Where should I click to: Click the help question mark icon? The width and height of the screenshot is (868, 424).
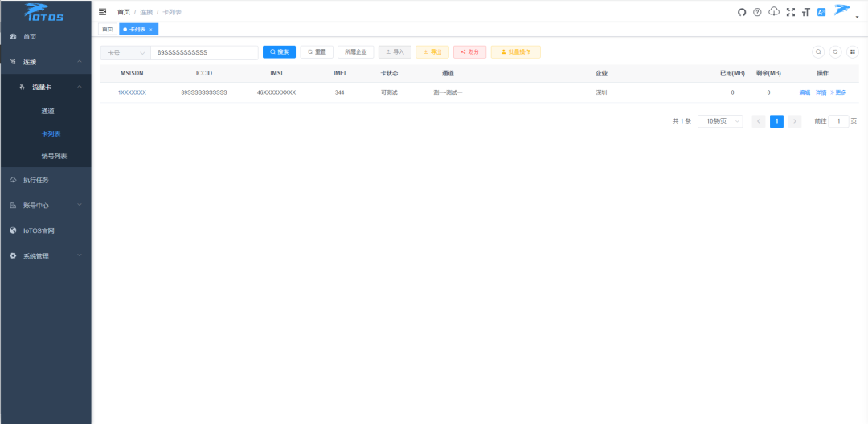(x=757, y=12)
